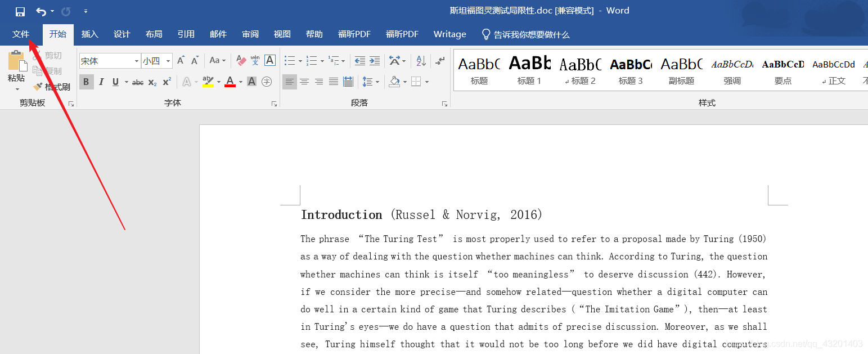Click the numbered list icon

(x=312, y=61)
